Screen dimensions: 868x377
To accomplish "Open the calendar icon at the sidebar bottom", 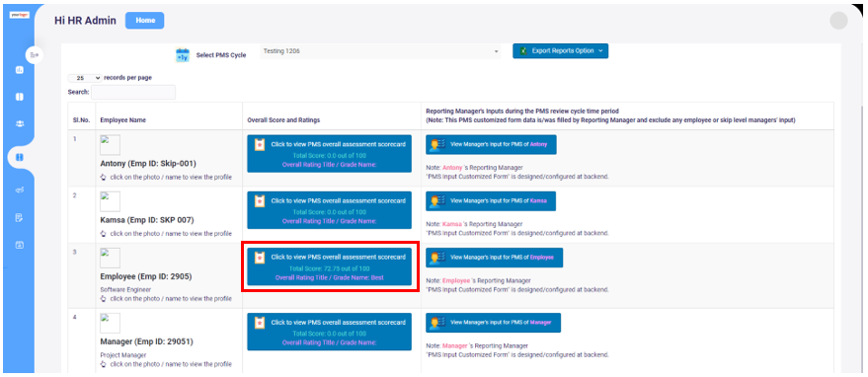I will pos(20,244).
